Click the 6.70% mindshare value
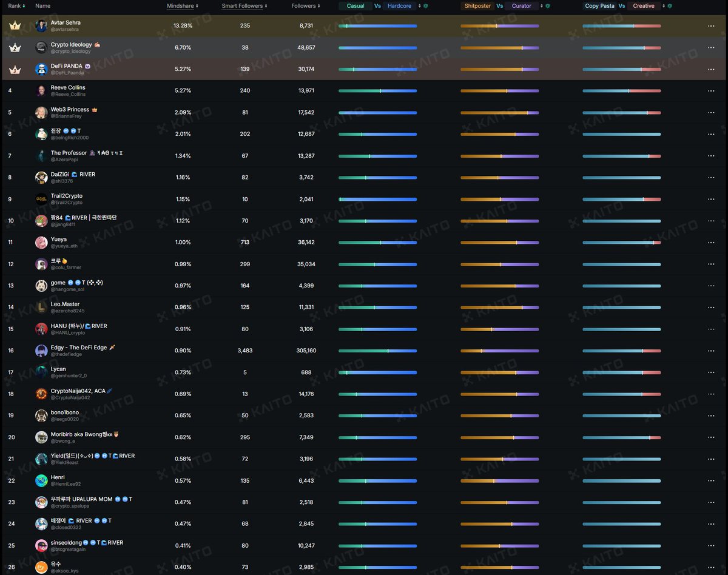The image size is (728, 575). pyautogui.click(x=183, y=47)
